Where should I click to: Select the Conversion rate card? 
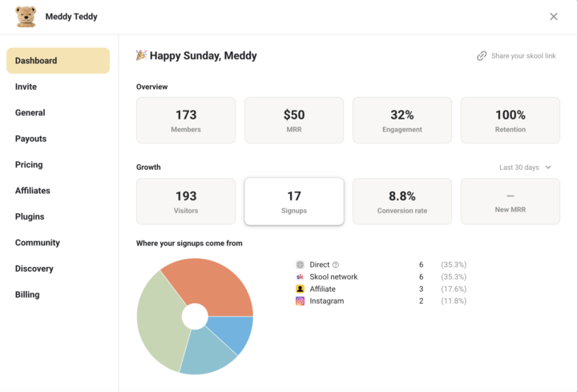click(x=401, y=201)
